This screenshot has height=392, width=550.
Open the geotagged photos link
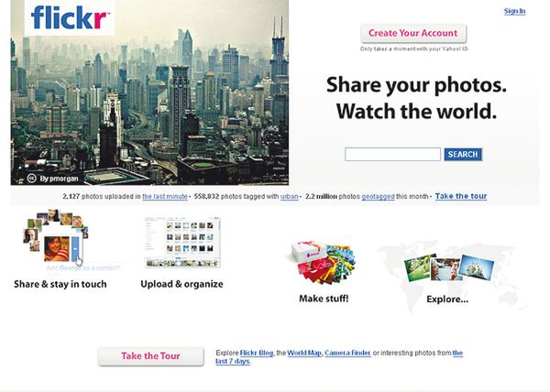(378, 197)
